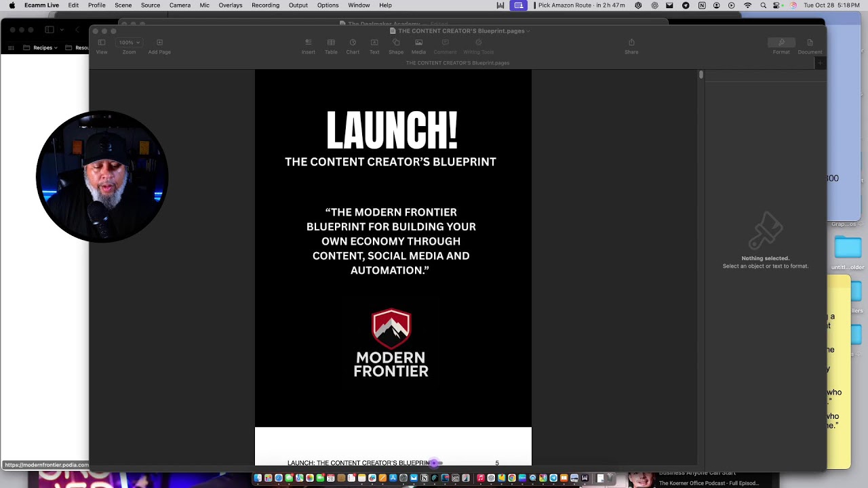Open the Insert toolbar menu
The height and width of the screenshot is (488, 868).
click(308, 46)
